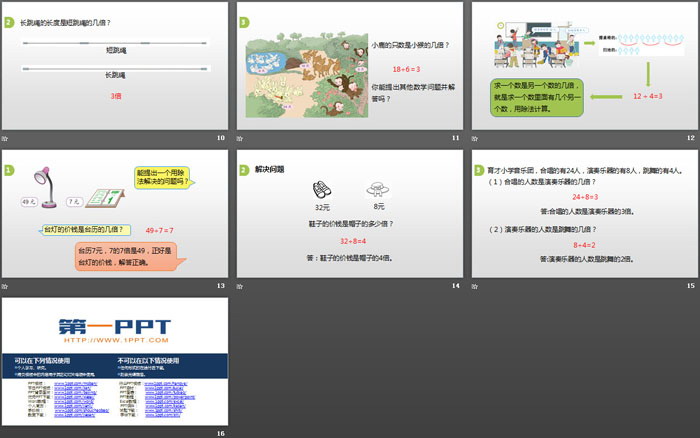Viewport: 700px width, 438px height.
Task: Click the slide number 14 label
Action: click(455, 286)
